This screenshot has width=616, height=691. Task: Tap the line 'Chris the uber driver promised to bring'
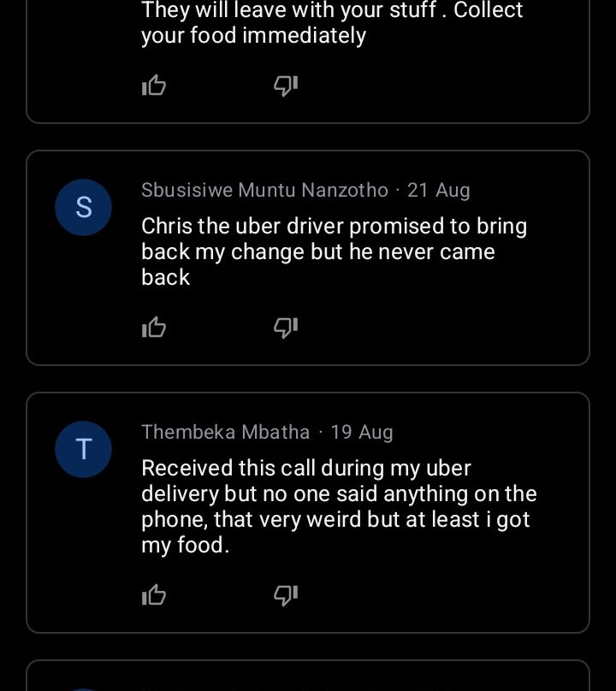tap(334, 227)
